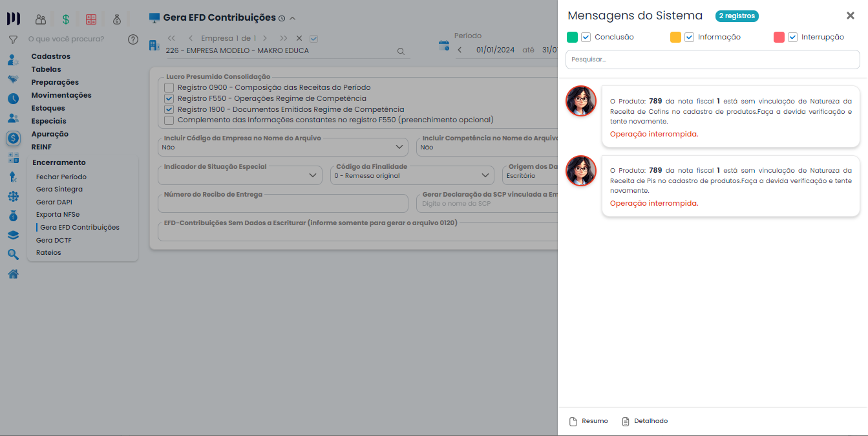The height and width of the screenshot is (436, 868).
Task: Select the circled dollar sidebar icon
Action: (x=14, y=138)
